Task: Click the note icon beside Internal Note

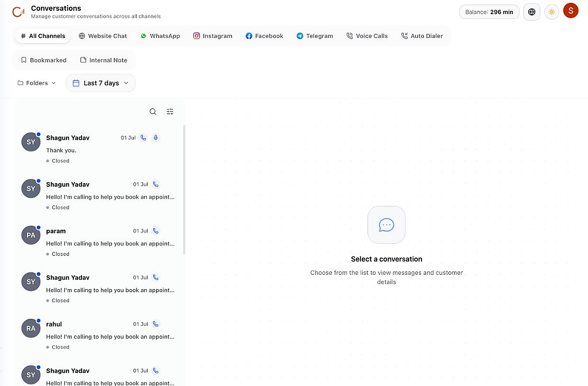Action: 83,60
